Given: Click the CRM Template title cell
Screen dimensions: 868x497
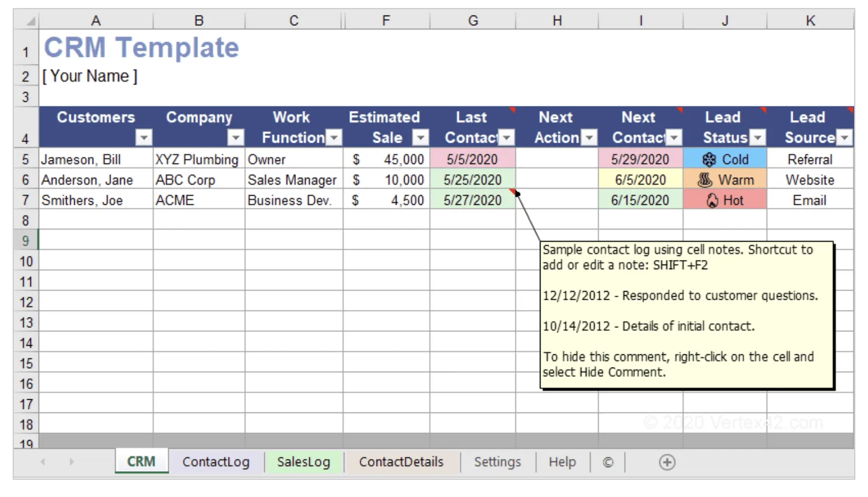Looking at the screenshot, I should pyautogui.click(x=142, y=47).
